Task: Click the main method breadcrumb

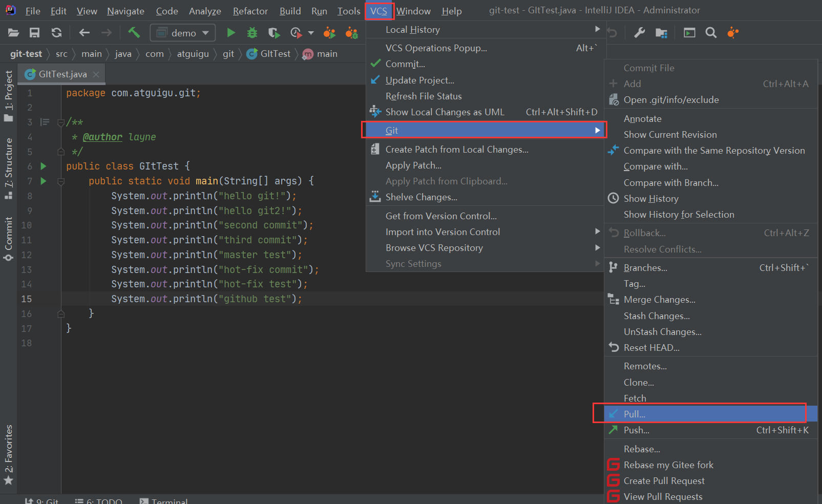Action: tap(321, 54)
